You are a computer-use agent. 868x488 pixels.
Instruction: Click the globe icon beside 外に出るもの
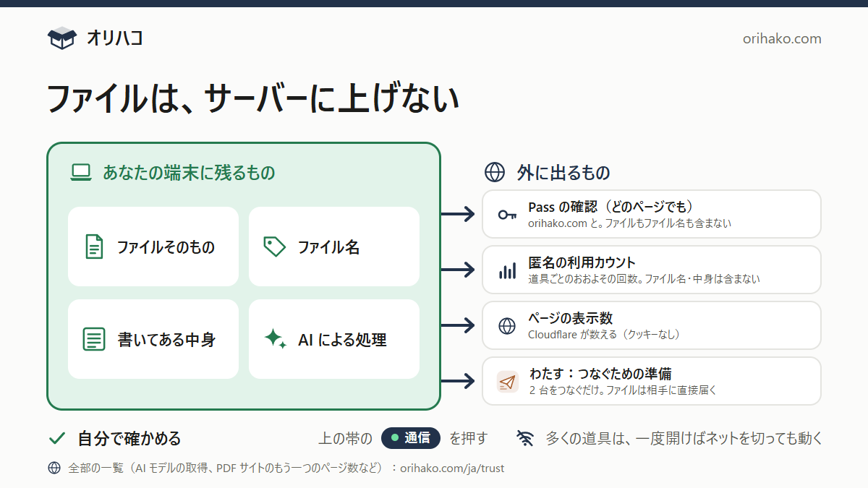(x=495, y=172)
